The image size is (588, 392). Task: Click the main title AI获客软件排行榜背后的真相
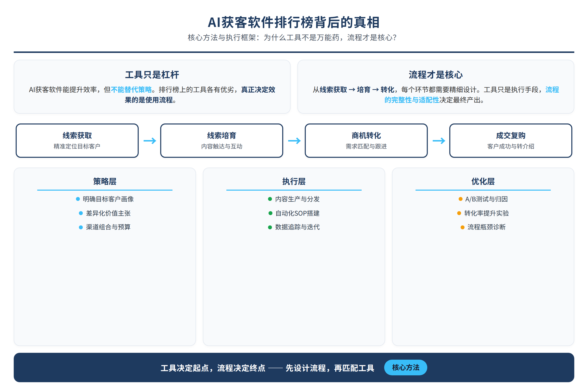click(x=294, y=22)
